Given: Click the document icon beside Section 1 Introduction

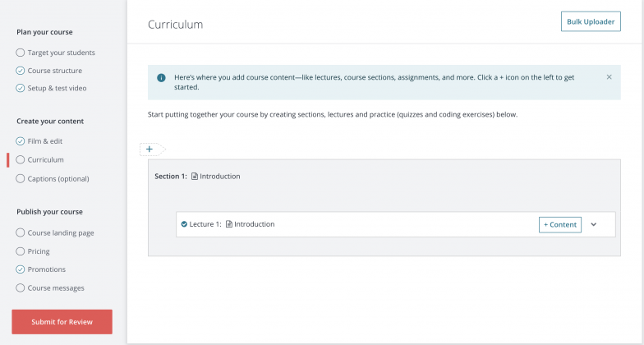Looking at the screenshot, I should pos(195,177).
